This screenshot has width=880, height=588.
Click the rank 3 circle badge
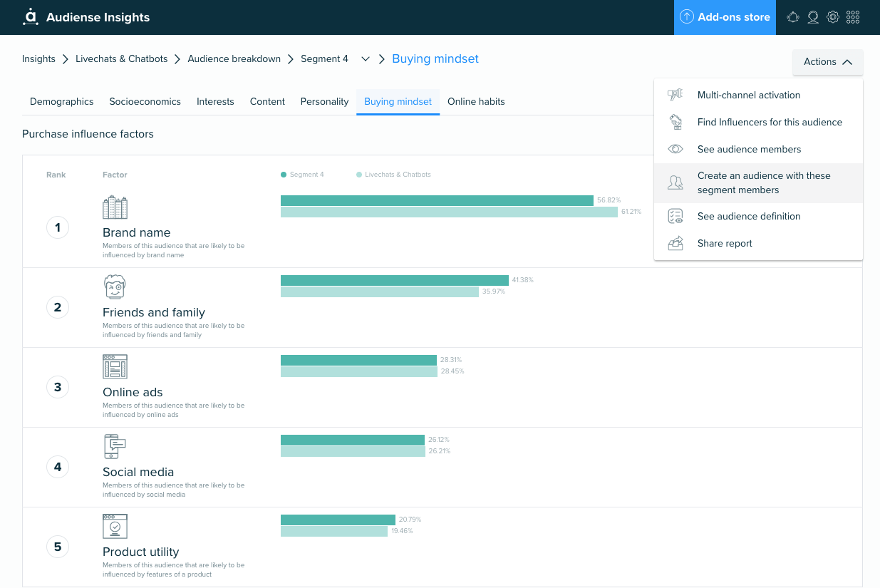(58, 388)
